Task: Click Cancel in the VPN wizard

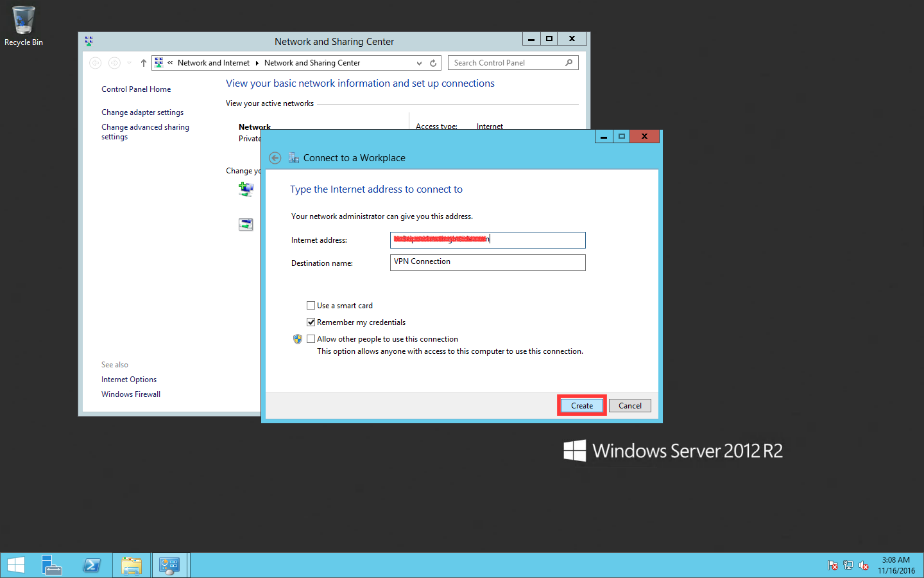Action: pos(630,406)
